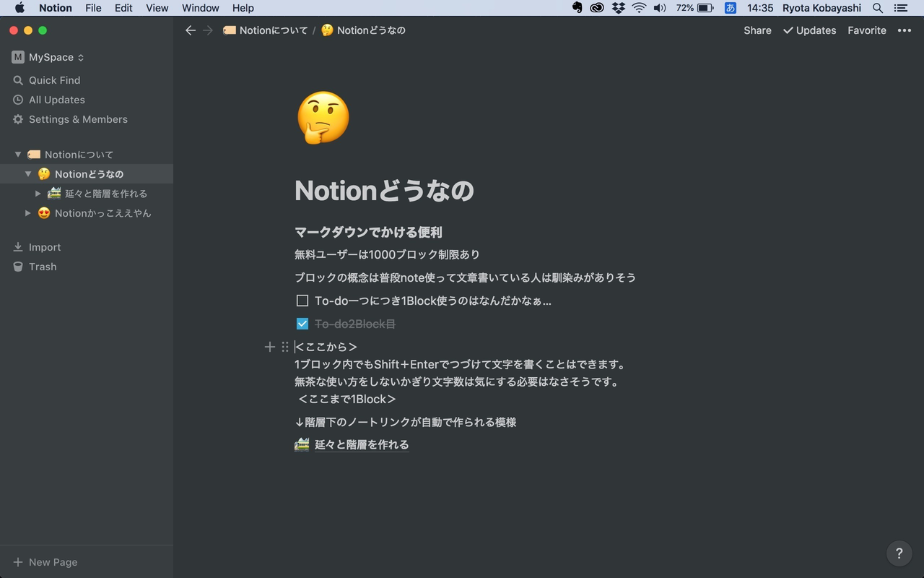Open the Notification Center list icon

point(899,8)
